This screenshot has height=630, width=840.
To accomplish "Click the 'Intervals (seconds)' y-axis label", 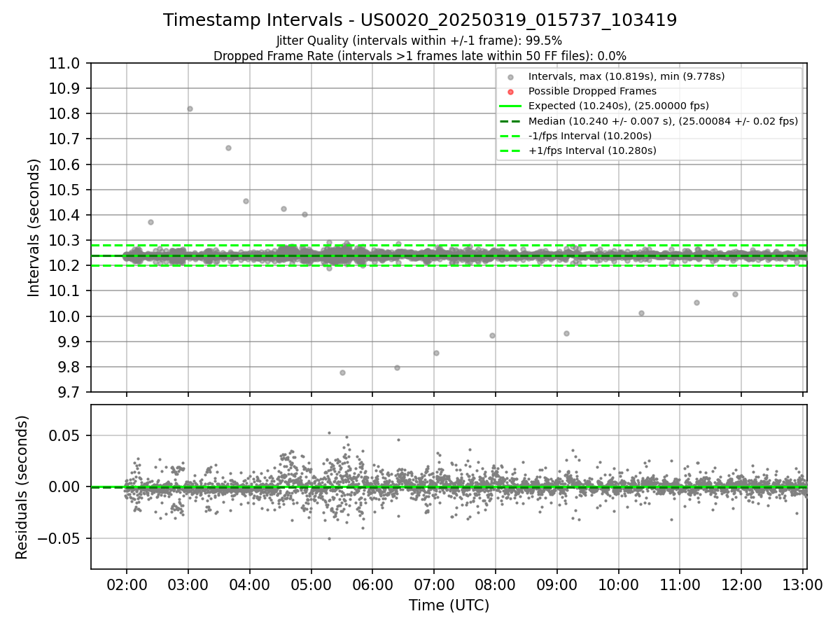I will pyautogui.click(x=34, y=227).
